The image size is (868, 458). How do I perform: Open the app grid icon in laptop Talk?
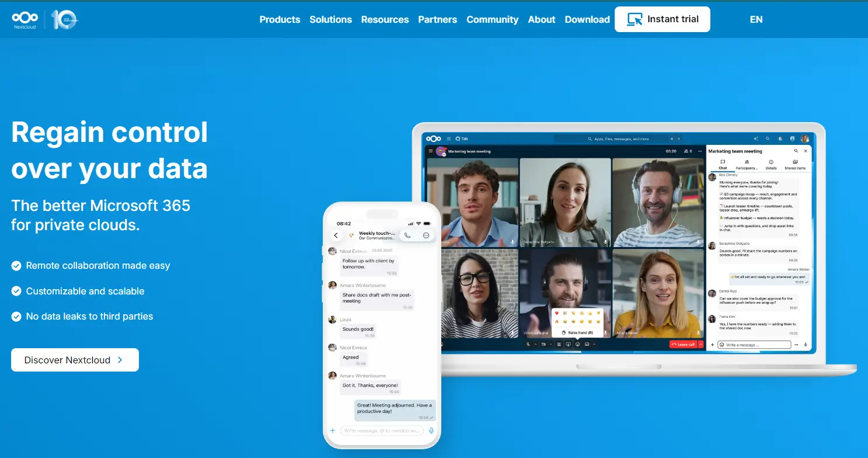tap(449, 138)
